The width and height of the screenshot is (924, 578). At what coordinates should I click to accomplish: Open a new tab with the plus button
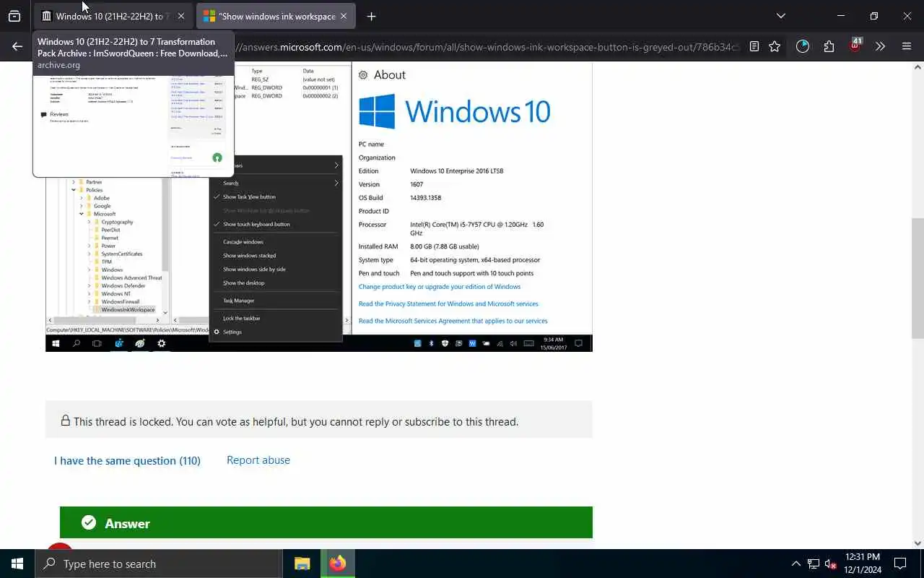pos(371,16)
